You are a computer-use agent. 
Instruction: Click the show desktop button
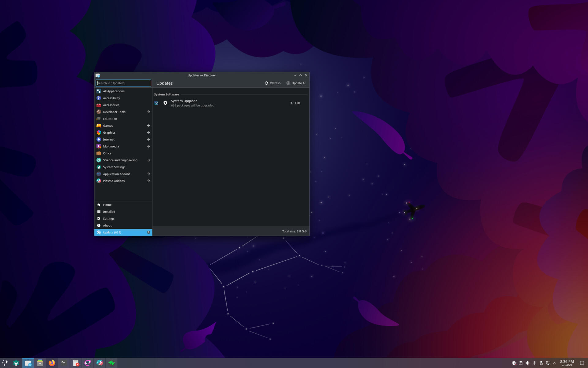pyautogui.click(x=582, y=363)
